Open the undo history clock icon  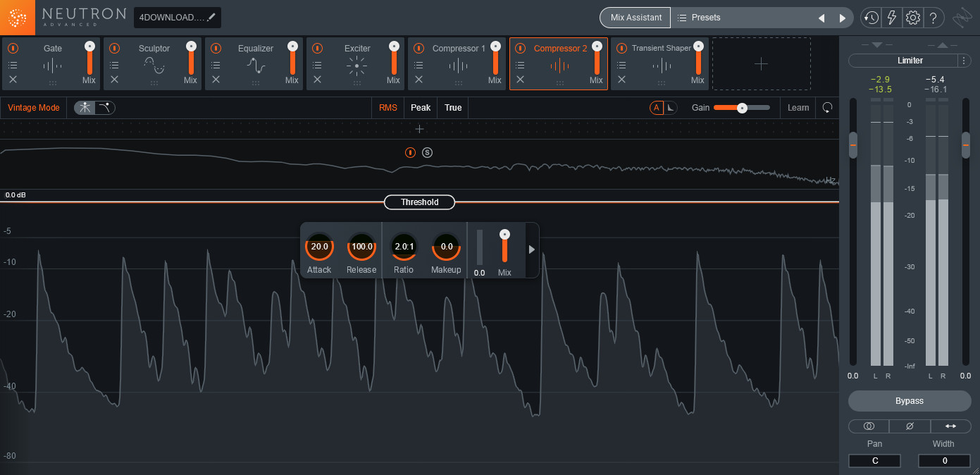tap(872, 18)
